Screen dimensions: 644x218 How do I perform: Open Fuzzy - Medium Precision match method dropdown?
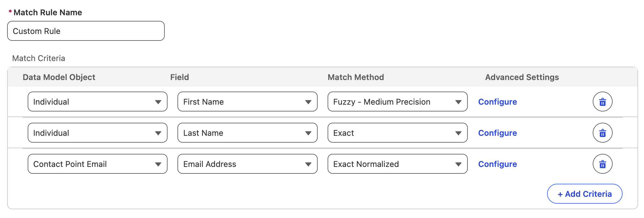click(397, 102)
